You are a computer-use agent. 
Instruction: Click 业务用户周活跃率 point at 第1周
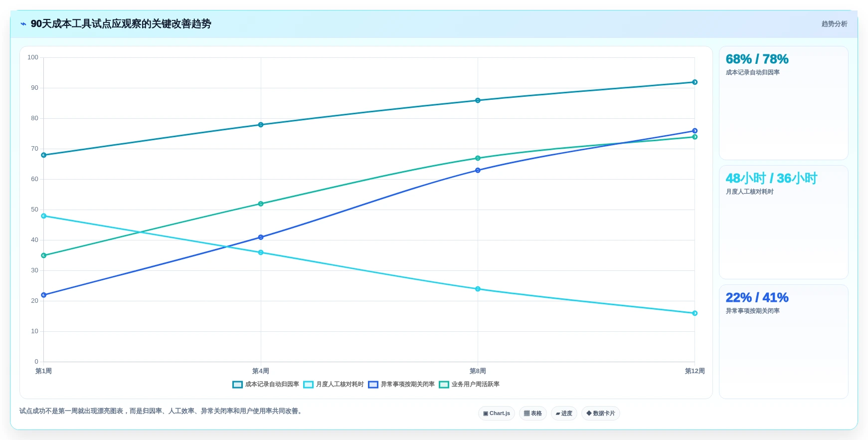[x=44, y=255]
